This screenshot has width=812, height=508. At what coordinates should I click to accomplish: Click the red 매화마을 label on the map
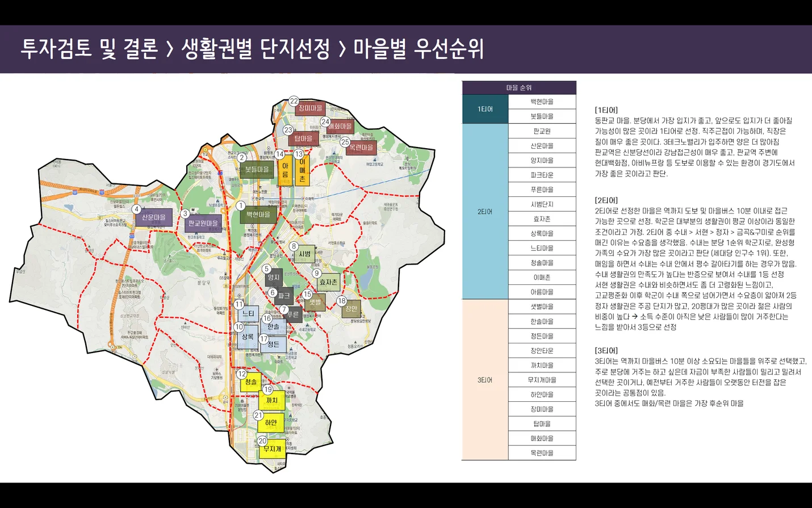coord(340,127)
